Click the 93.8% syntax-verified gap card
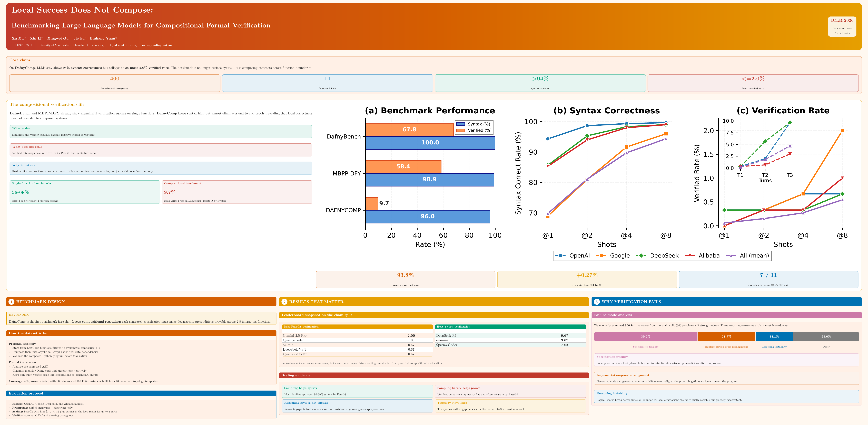The width and height of the screenshot is (868, 425). tap(405, 279)
